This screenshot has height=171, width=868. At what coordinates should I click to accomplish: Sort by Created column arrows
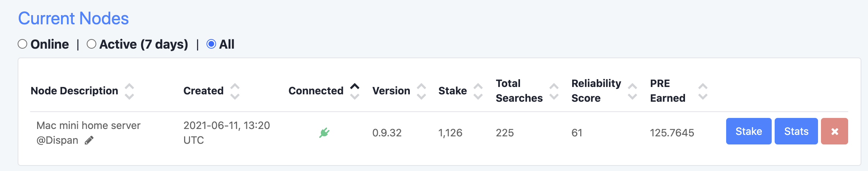point(235,91)
